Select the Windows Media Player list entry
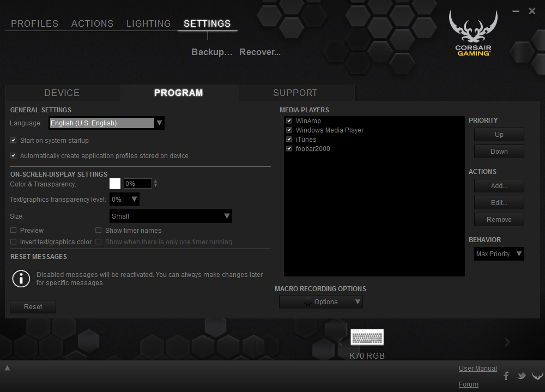The image size is (545, 392). 330,130
